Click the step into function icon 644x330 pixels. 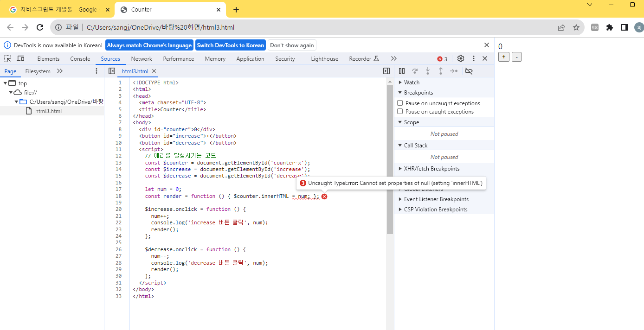point(428,71)
